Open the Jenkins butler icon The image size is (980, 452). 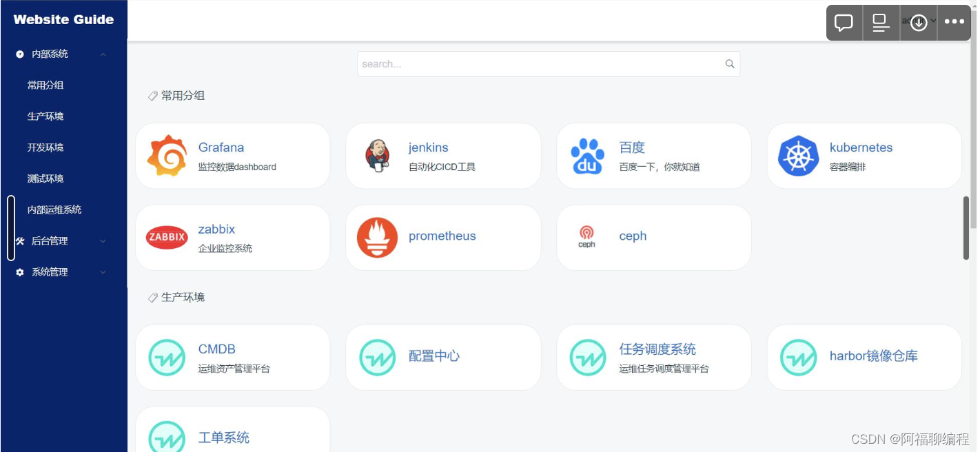pyautogui.click(x=377, y=156)
